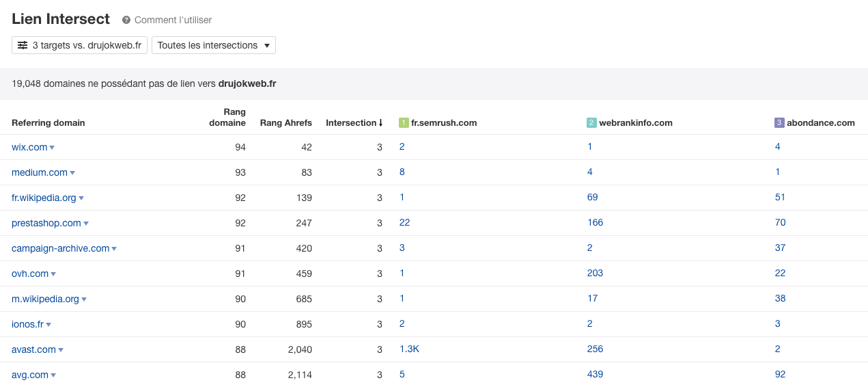Click purple badge 3 next to abondance.com
868x387 pixels.
(x=779, y=123)
